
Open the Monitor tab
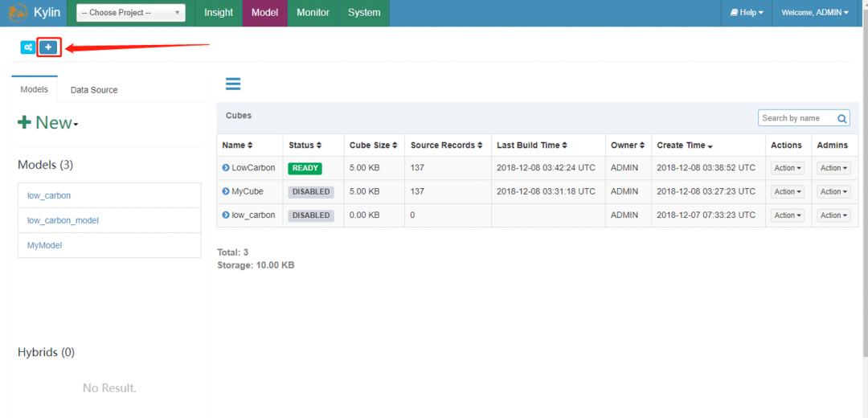[313, 13]
